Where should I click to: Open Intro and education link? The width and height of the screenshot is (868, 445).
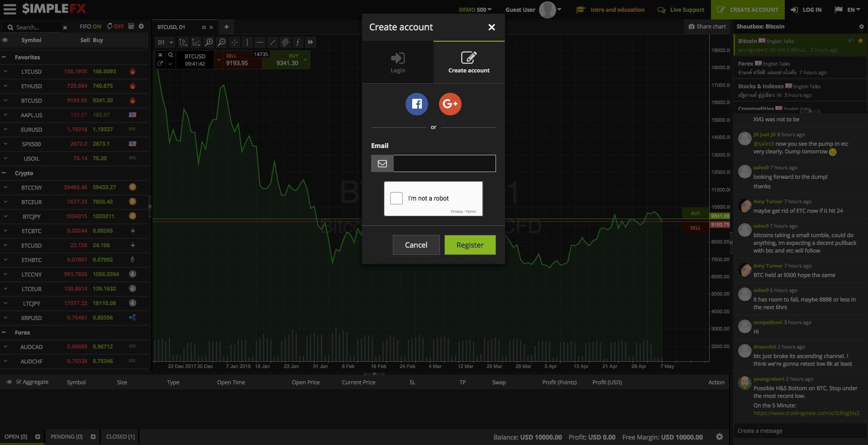click(x=610, y=10)
